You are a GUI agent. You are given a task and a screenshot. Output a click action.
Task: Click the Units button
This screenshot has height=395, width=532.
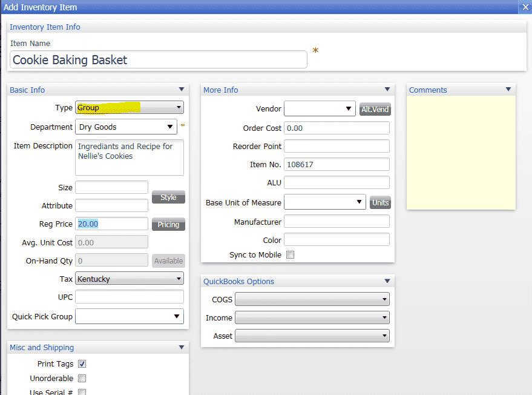coord(380,203)
